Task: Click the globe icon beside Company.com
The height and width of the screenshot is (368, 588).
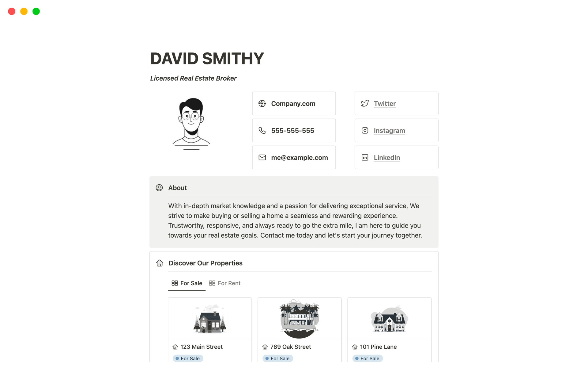Action: pyautogui.click(x=262, y=104)
